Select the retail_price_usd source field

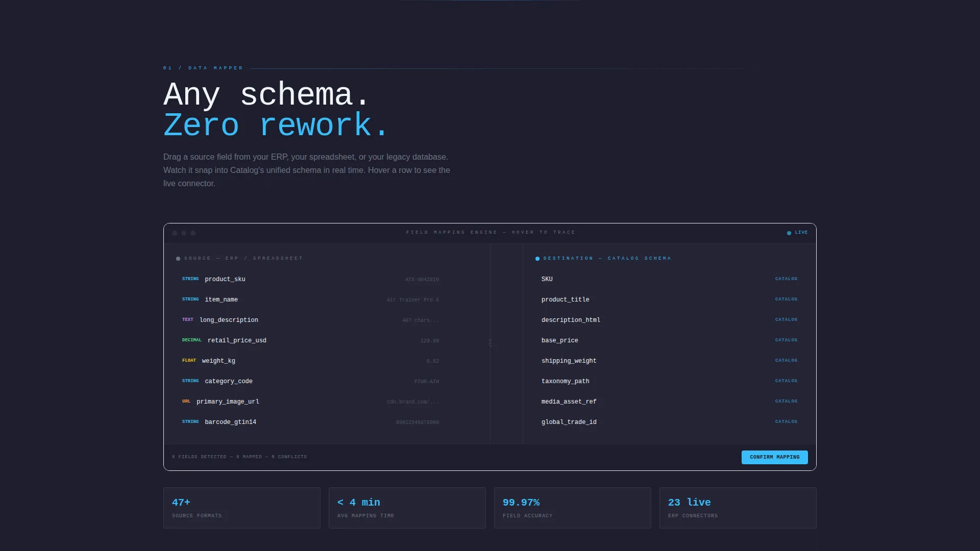310,340
